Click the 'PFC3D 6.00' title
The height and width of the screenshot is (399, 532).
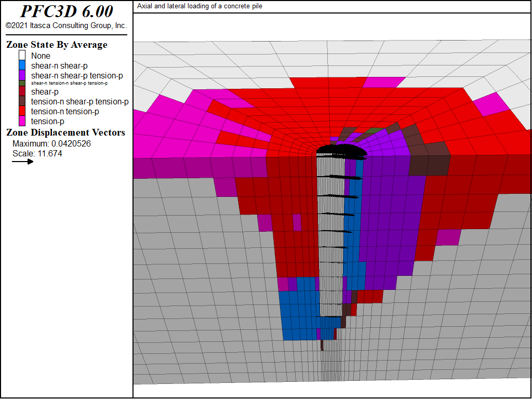[66, 11]
